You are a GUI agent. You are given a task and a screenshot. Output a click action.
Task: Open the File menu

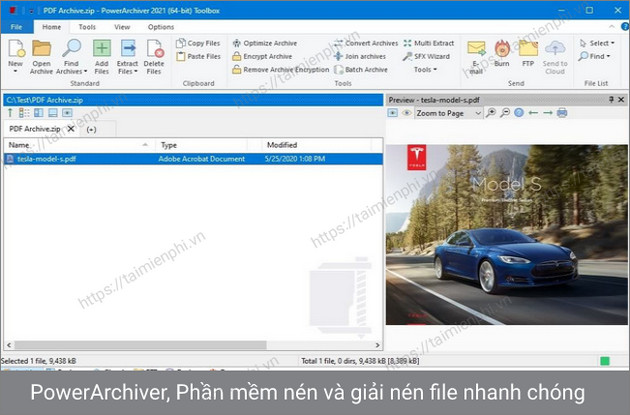pyautogui.click(x=16, y=27)
